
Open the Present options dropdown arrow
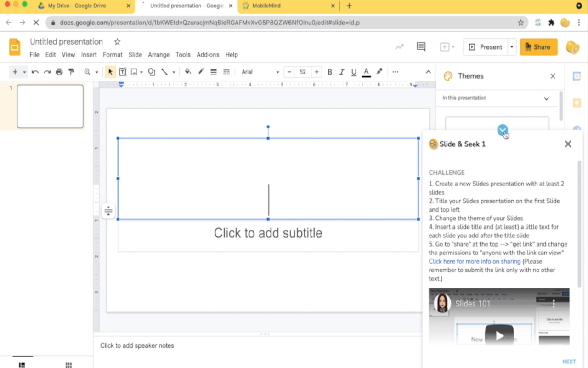coord(512,47)
